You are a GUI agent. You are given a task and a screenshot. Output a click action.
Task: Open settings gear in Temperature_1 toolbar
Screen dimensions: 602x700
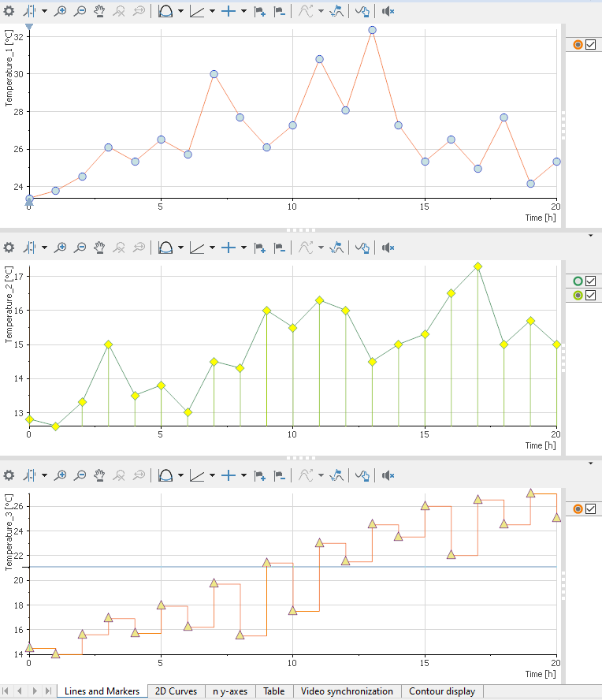tap(9, 12)
